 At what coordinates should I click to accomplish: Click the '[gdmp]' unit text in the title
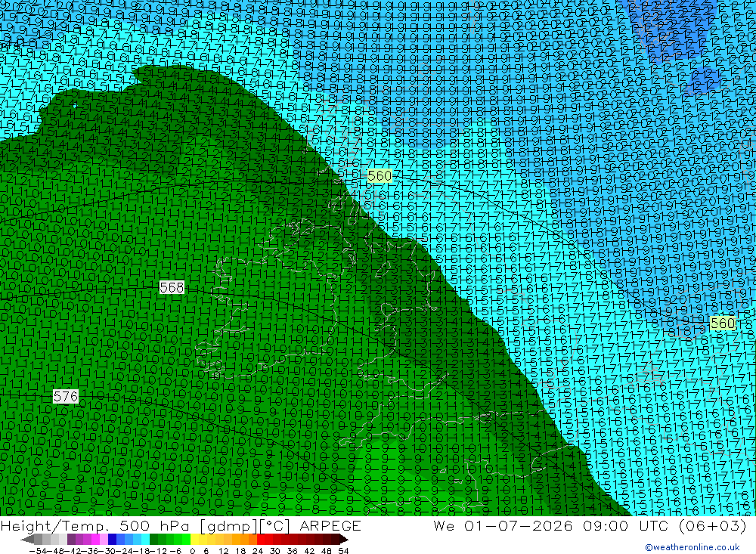(x=228, y=526)
